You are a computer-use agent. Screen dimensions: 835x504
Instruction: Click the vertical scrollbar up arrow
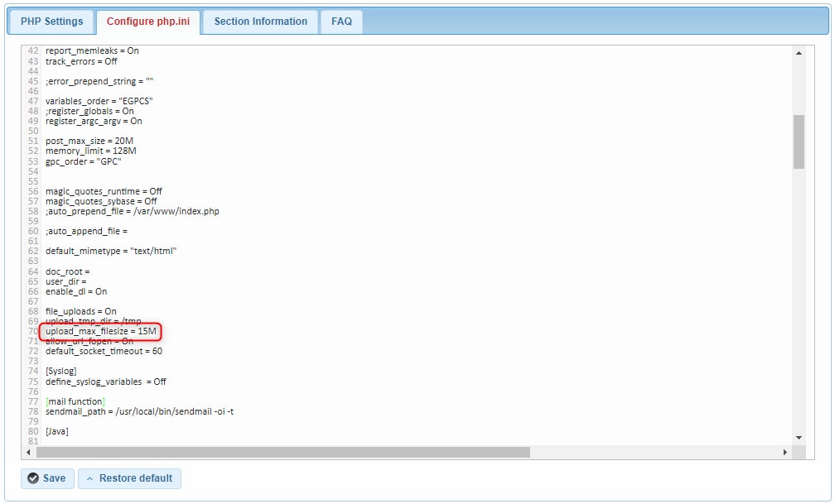(x=799, y=52)
